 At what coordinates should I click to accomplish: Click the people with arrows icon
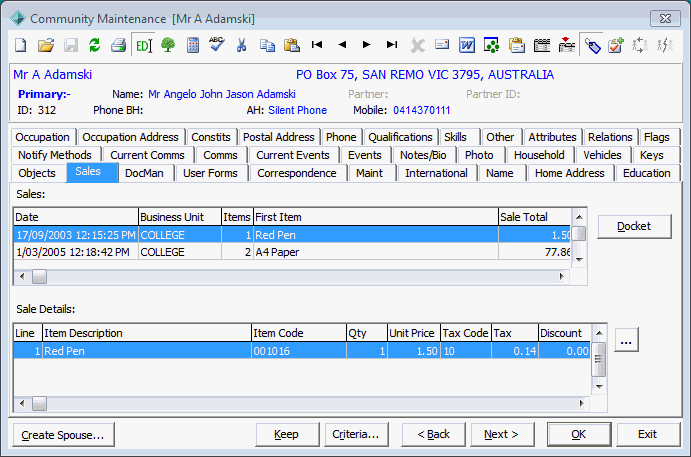click(640, 45)
